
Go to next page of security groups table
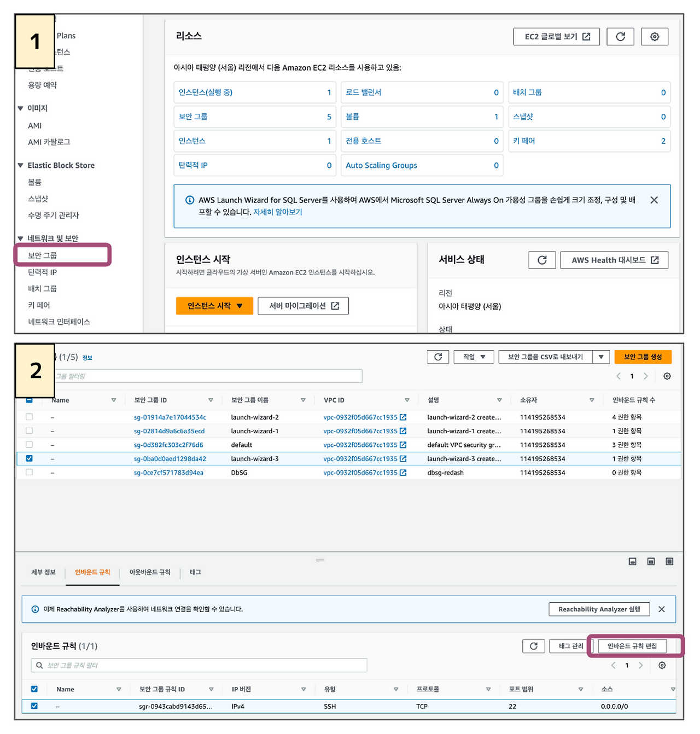646,376
